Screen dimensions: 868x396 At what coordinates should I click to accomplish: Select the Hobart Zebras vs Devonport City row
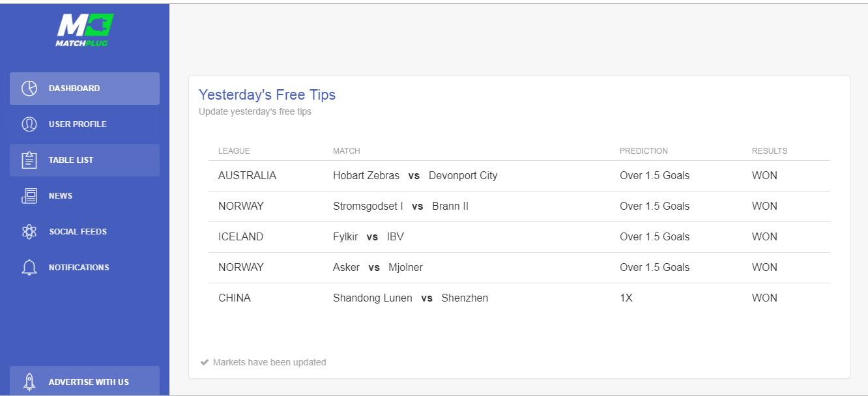pos(519,176)
